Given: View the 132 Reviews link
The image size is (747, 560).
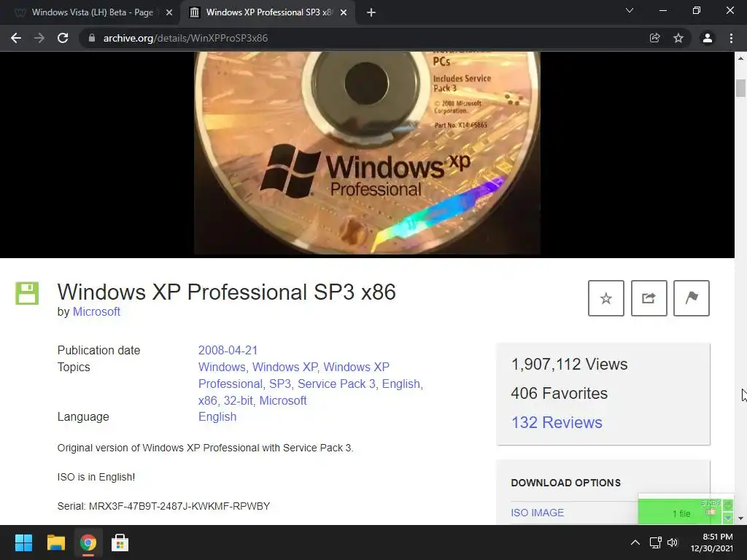Looking at the screenshot, I should (557, 422).
